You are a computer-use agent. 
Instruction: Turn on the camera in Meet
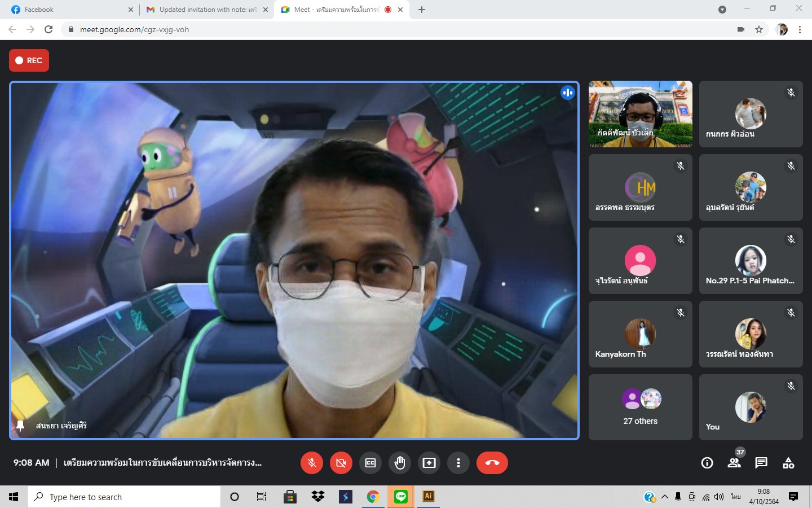[x=341, y=463]
